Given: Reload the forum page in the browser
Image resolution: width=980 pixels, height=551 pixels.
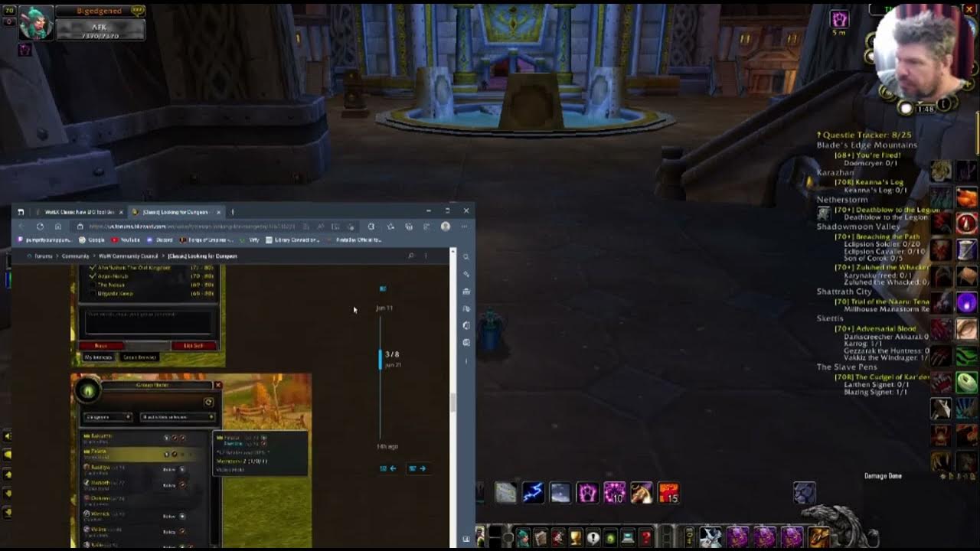Looking at the screenshot, I should pyautogui.click(x=40, y=227).
